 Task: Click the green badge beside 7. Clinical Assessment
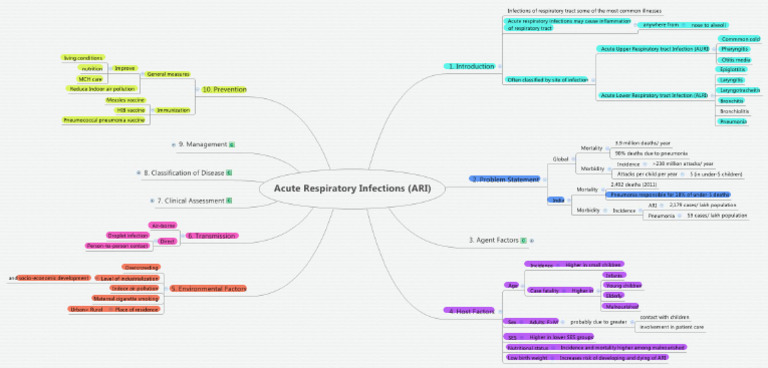(229, 200)
